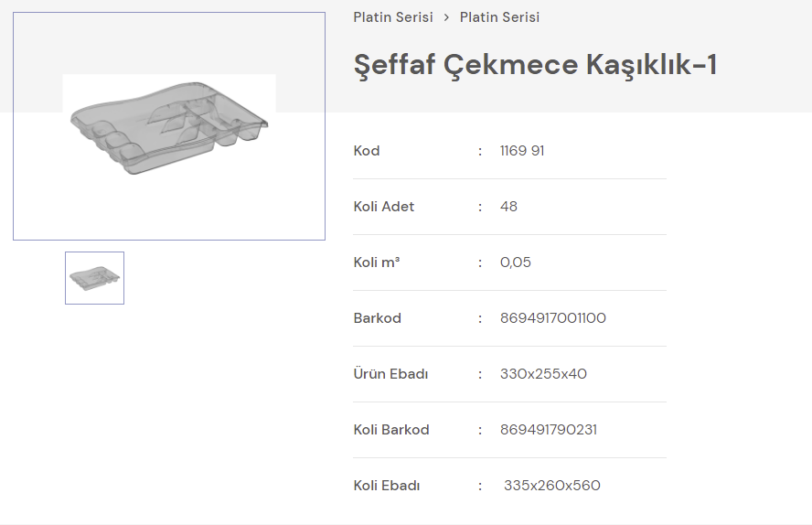Click the Ürün Ebadı label
Viewport: 812px width, 525px height.
click(391, 374)
